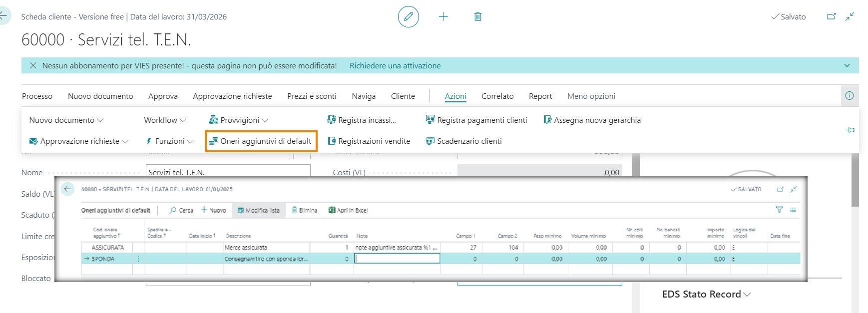Dismiss the VIES notification with X

(33, 65)
